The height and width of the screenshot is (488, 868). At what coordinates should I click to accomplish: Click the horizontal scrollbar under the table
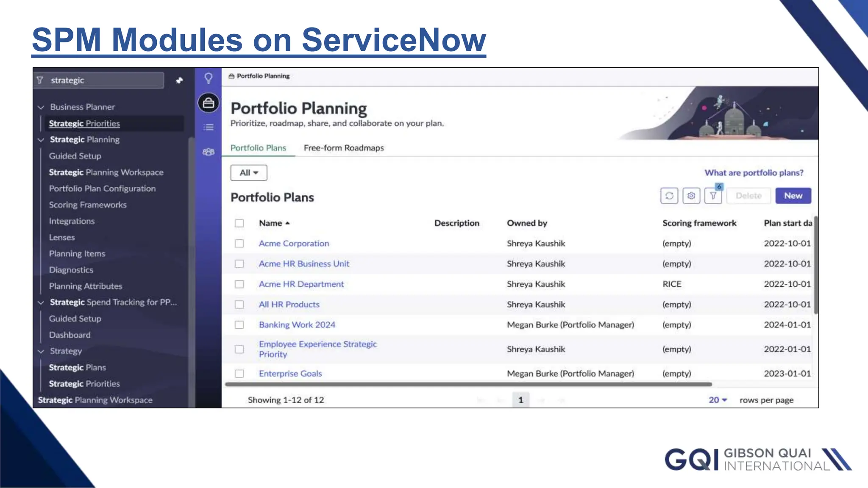click(468, 385)
